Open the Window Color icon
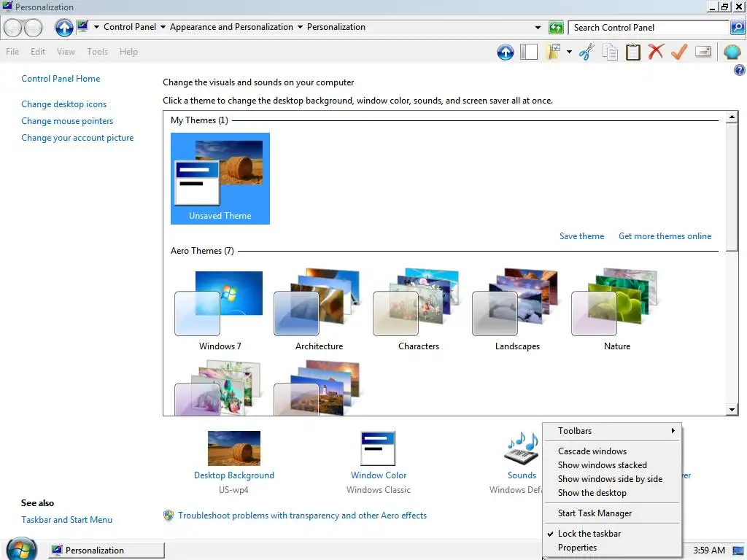This screenshot has height=560, width=747. (x=378, y=448)
